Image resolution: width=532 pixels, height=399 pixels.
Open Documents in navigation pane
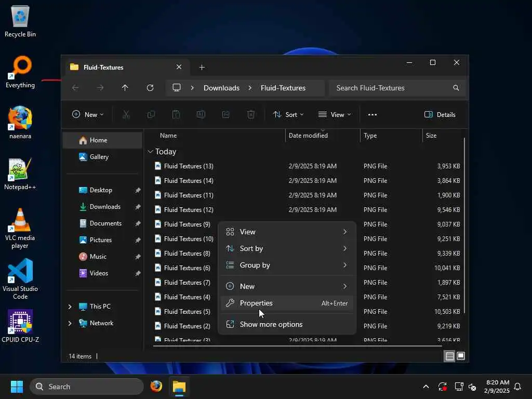pos(102,223)
